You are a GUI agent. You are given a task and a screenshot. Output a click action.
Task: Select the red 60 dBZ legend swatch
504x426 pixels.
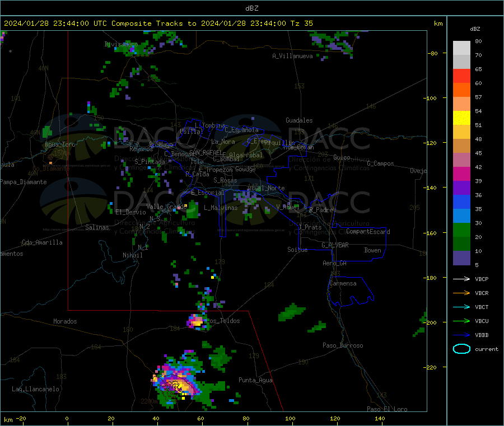click(x=461, y=76)
